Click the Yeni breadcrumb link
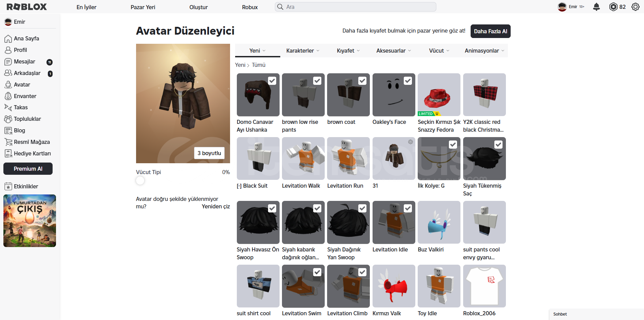 [x=240, y=65]
